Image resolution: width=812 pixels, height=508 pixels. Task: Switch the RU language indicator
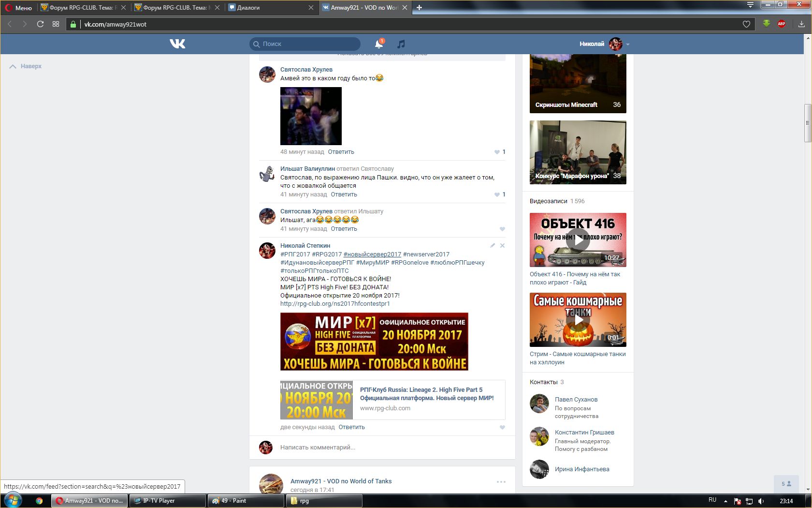pyautogui.click(x=712, y=500)
